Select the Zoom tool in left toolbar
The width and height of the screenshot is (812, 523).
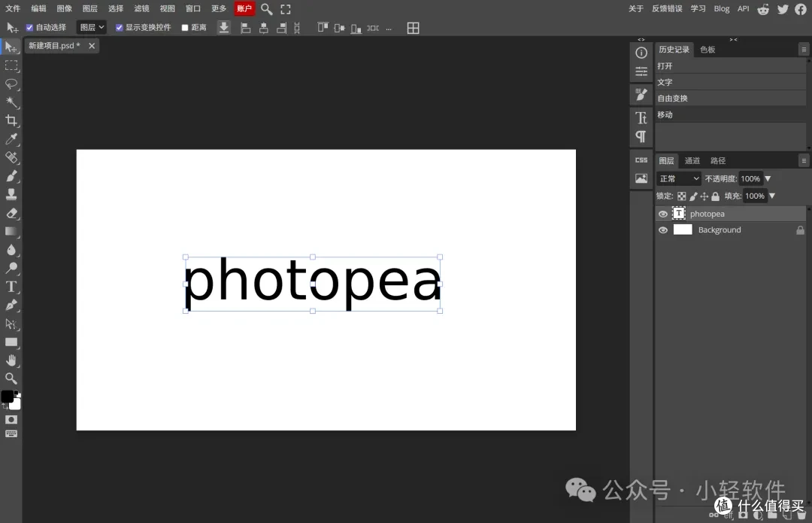pyautogui.click(x=11, y=379)
